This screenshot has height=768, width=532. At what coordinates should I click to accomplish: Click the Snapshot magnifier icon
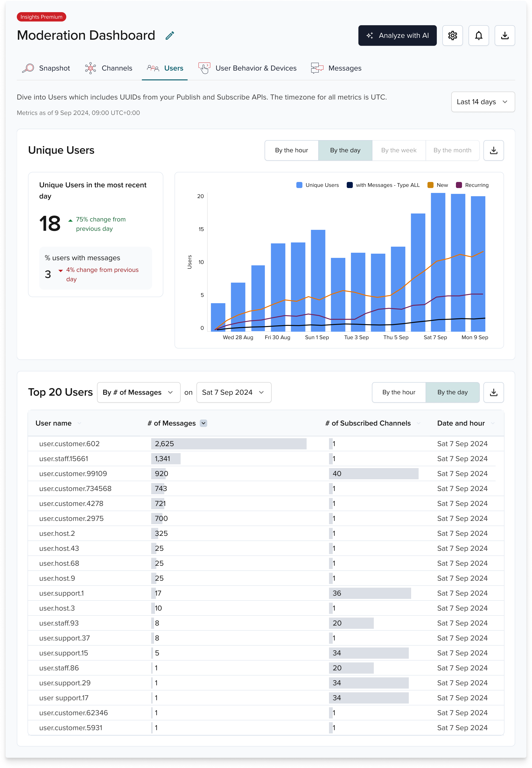[x=28, y=68]
